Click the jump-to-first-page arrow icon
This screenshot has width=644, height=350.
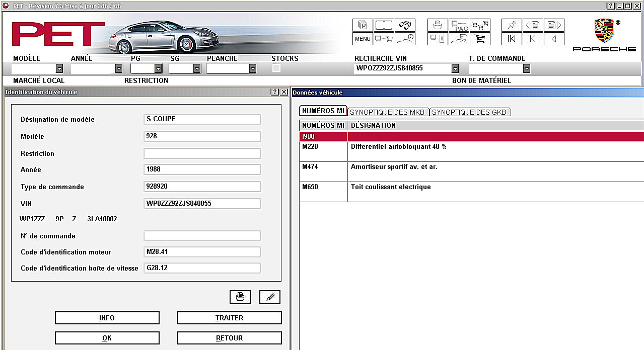[512, 39]
